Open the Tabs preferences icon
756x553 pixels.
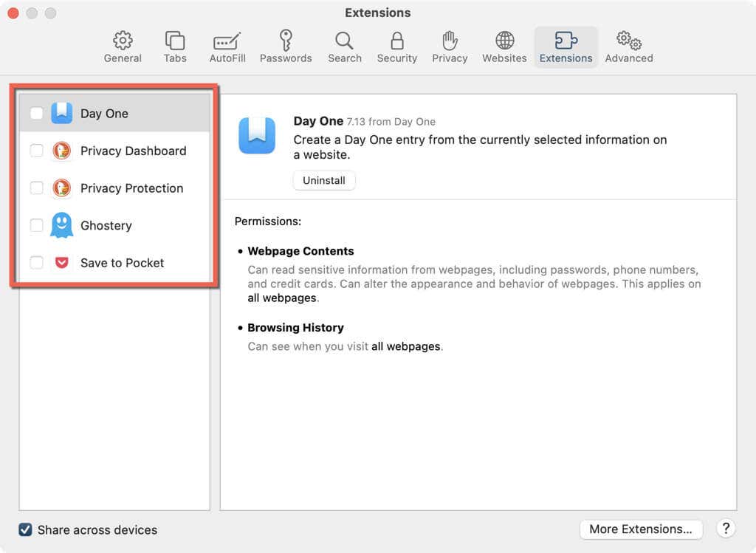tap(174, 41)
